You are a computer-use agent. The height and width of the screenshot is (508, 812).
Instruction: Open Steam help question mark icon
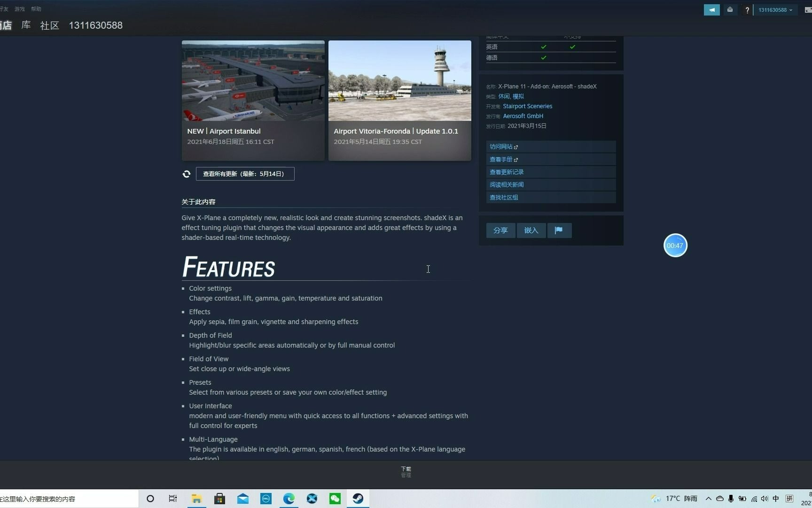[747, 10]
